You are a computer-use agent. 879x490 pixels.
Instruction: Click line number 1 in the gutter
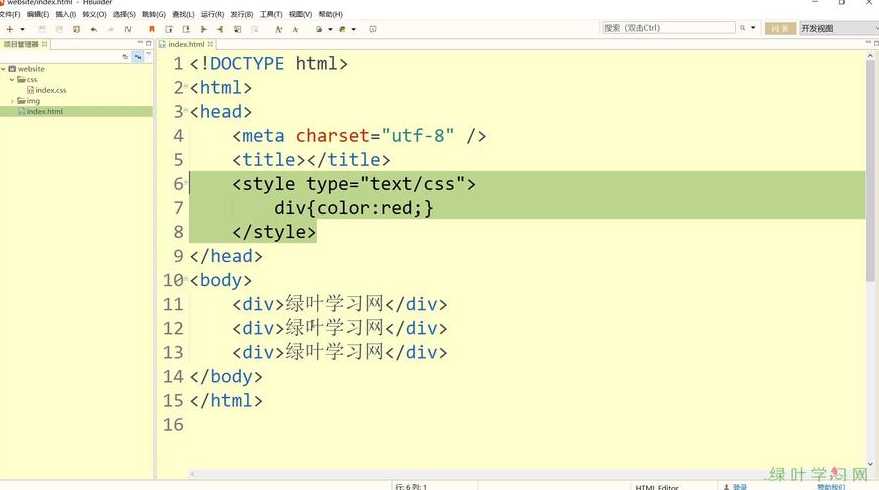click(x=178, y=64)
